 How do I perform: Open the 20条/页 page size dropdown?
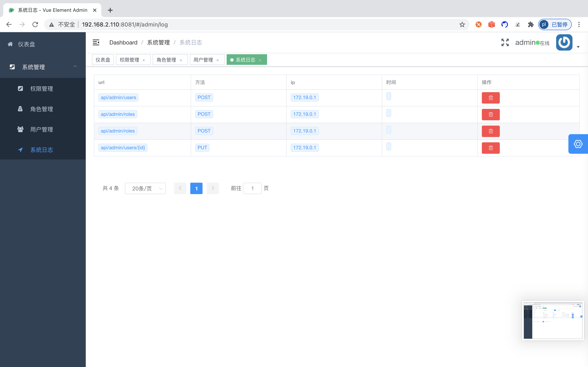(x=145, y=188)
